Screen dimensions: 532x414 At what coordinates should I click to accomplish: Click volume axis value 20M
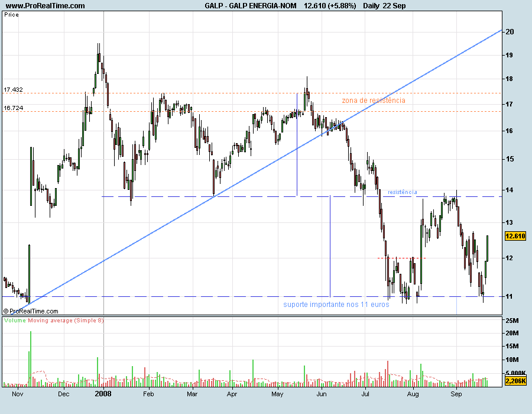(x=512, y=333)
